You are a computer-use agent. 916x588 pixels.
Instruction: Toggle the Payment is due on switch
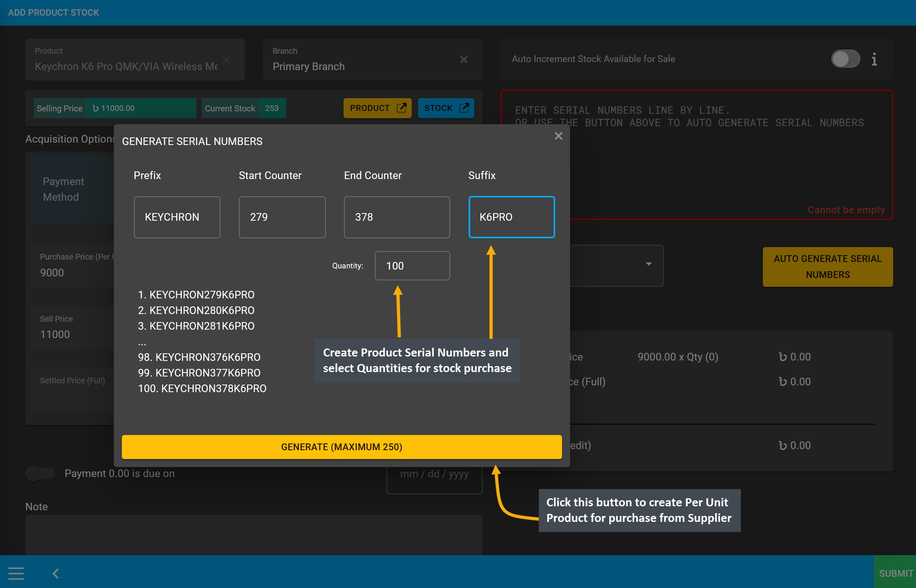40,473
